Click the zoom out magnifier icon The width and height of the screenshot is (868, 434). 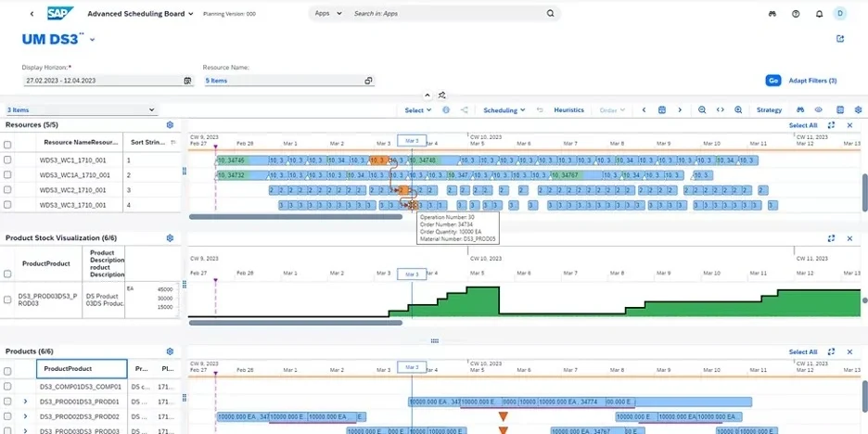pyautogui.click(x=702, y=109)
